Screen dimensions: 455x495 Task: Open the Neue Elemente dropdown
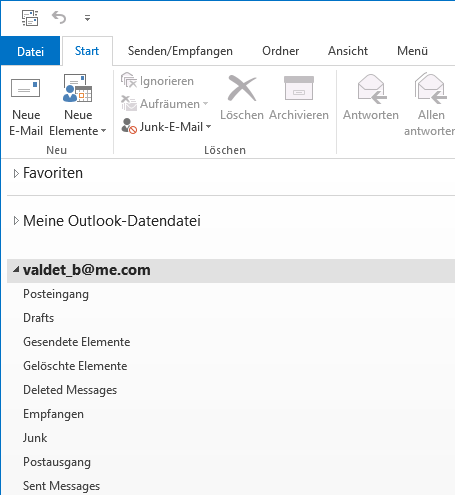[x=77, y=105]
